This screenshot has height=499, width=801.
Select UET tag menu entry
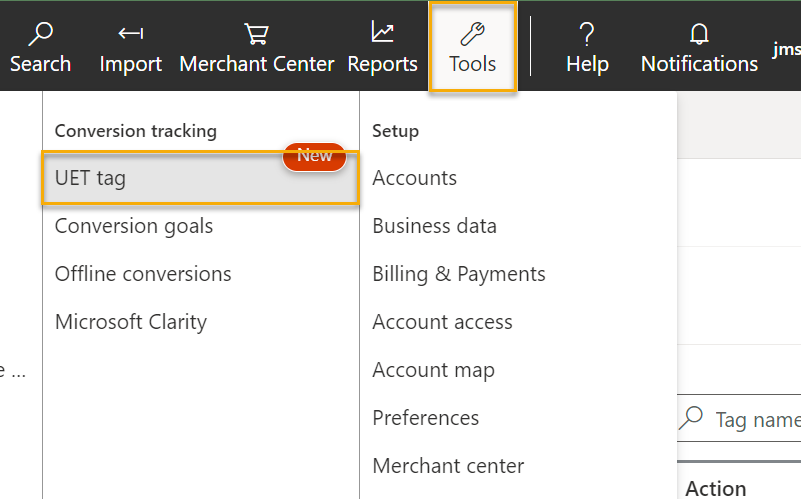pos(90,178)
